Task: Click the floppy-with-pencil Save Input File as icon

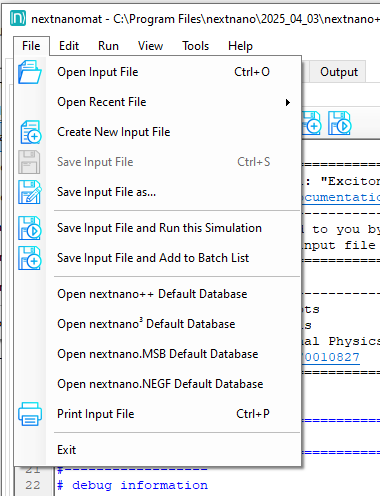Action: 30,192
